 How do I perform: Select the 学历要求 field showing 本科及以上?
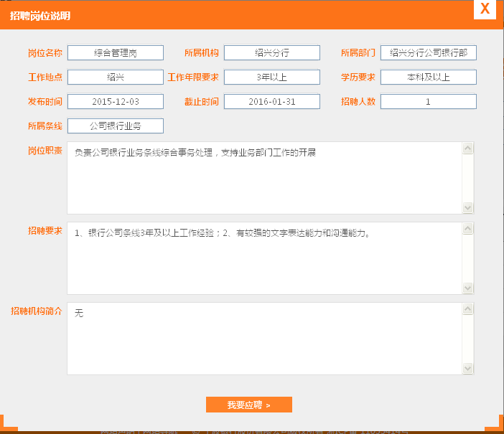[x=428, y=77]
